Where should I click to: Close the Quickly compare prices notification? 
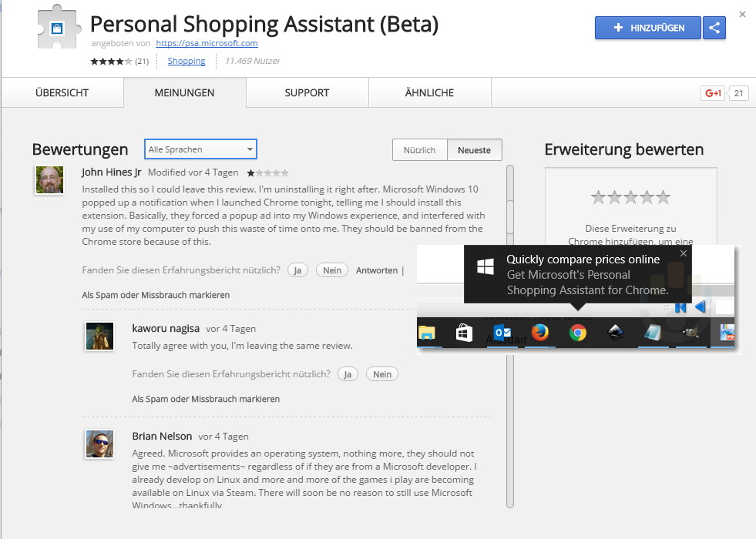tap(684, 253)
